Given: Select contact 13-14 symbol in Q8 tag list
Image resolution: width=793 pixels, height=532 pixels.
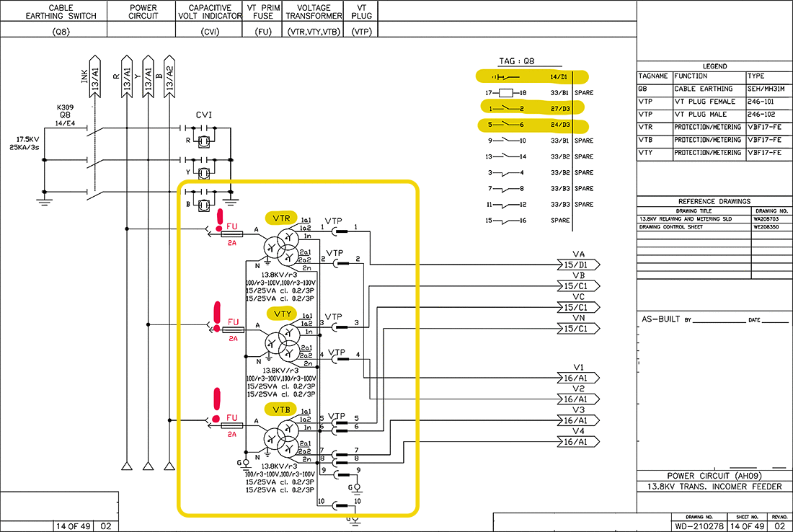Looking at the screenshot, I should point(506,156).
